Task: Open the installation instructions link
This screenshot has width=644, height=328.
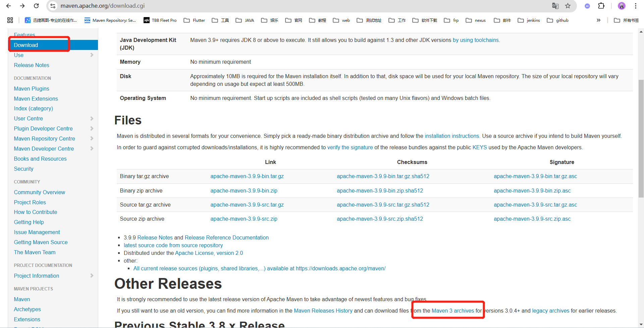Action: click(x=452, y=136)
